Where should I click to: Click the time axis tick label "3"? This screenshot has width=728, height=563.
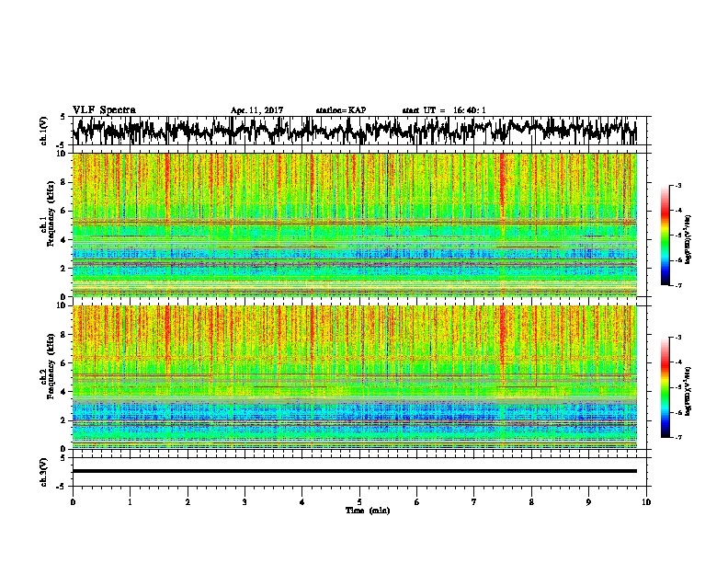click(245, 502)
